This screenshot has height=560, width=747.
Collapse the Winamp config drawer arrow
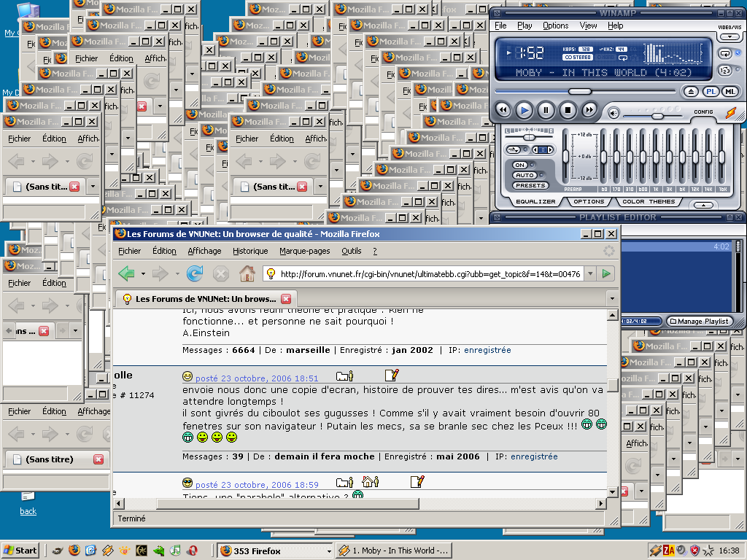703,205
